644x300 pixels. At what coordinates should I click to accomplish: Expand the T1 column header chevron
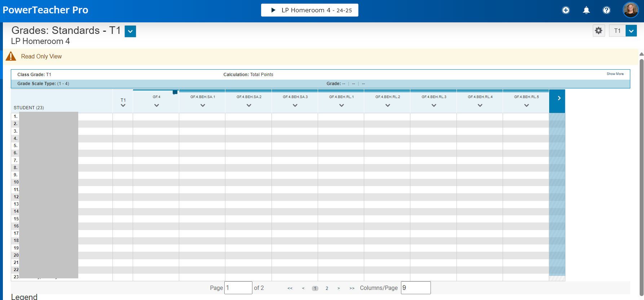coord(123,105)
